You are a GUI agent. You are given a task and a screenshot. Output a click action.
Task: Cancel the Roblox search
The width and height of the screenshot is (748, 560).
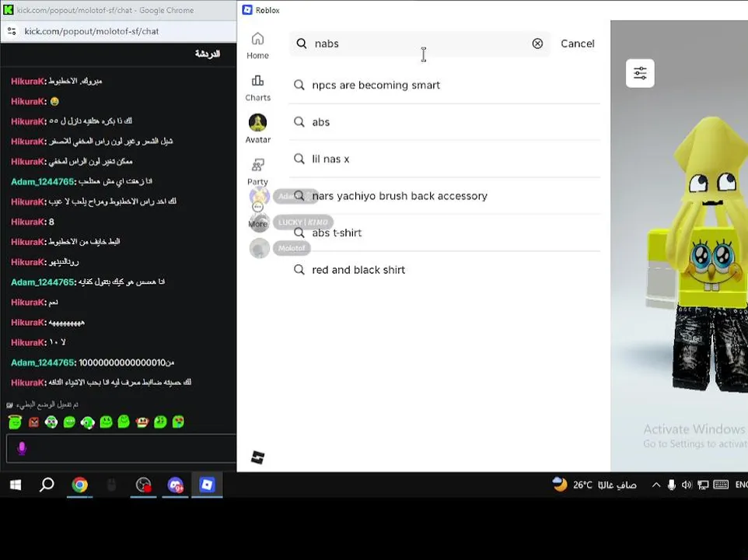[577, 44]
